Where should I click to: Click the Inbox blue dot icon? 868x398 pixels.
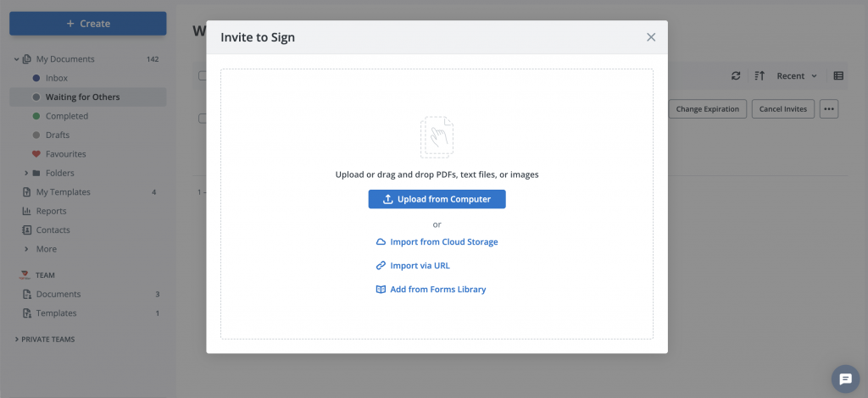click(36, 78)
